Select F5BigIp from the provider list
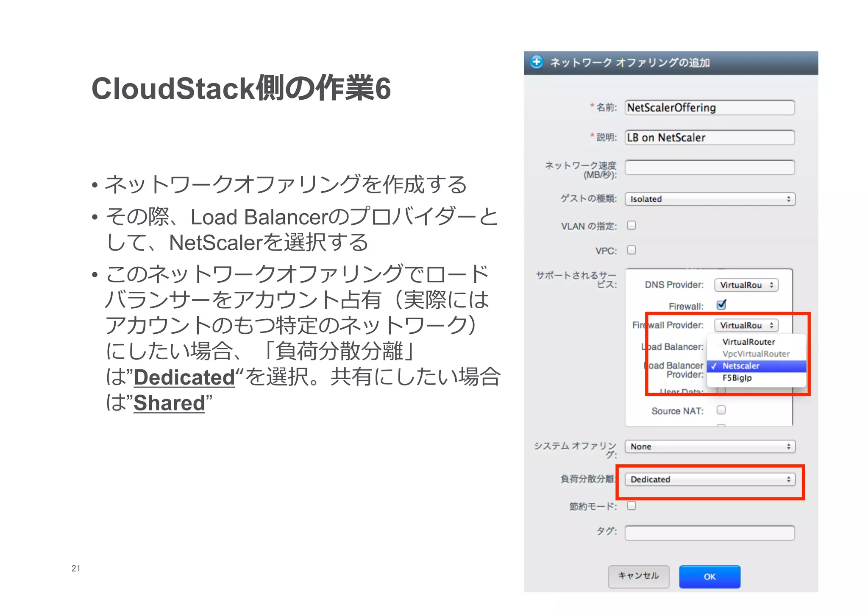 (737, 378)
